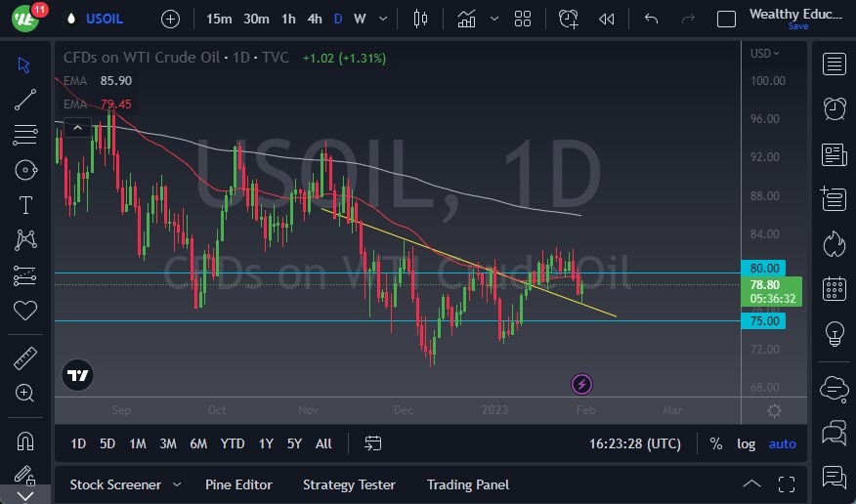Set the range to YTD

pyautogui.click(x=233, y=443)
